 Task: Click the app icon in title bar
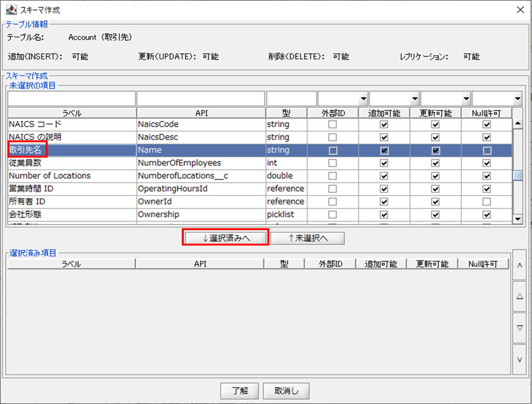pos(11,10)
